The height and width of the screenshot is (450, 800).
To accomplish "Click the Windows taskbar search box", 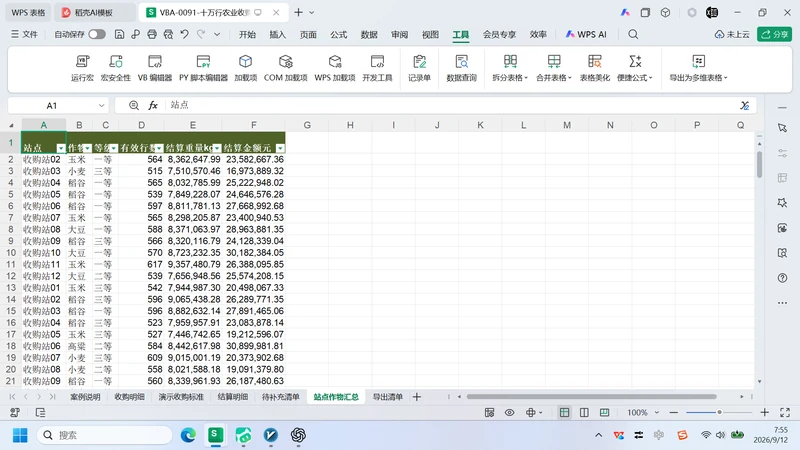I will tap(105, 435).
